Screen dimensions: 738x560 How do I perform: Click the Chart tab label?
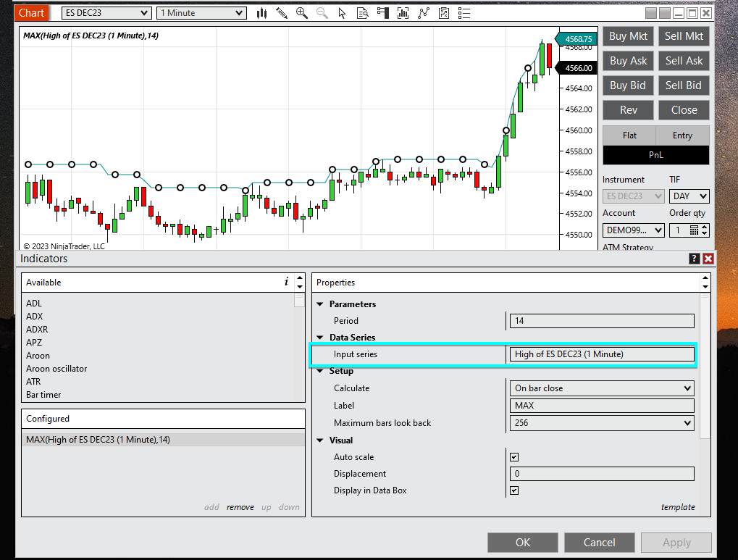click(32, 13)
